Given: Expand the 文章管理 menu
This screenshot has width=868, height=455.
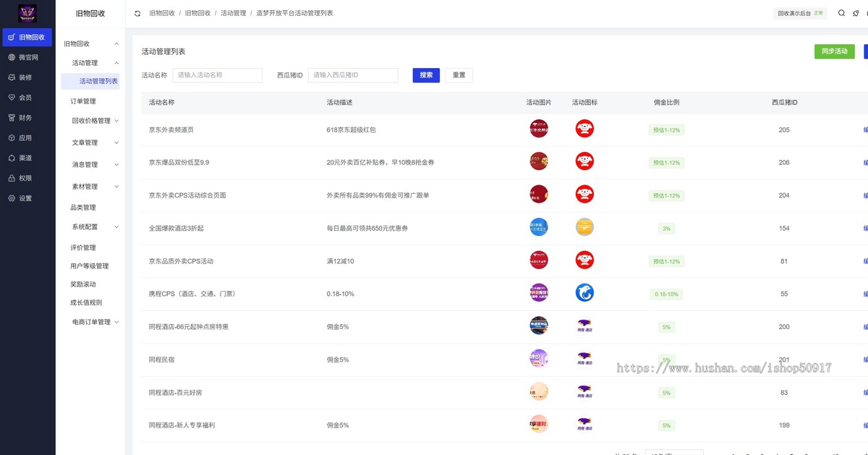Looking at the screenshot, I should click(x=116, y=143).
